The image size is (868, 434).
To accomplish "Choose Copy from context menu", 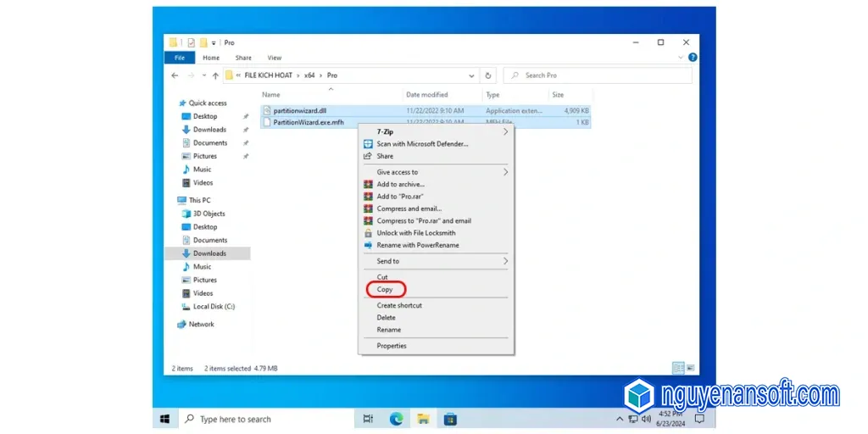I will 436,289.
